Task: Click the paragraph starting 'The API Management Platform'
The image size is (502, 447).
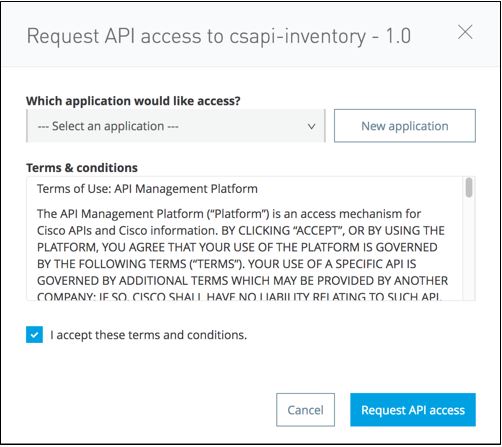Action: pyautogui.click(x=242, y=255)
